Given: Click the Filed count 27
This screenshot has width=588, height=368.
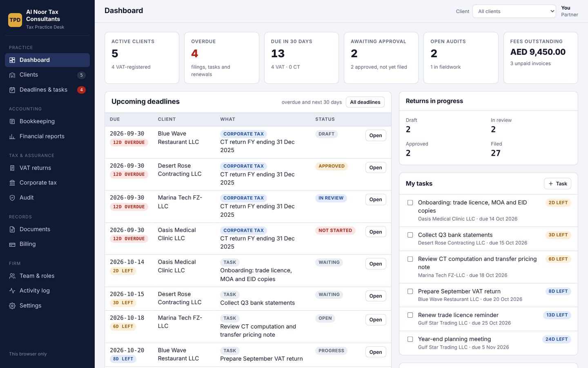Looking at the screenshot, I should coord(496,153).
